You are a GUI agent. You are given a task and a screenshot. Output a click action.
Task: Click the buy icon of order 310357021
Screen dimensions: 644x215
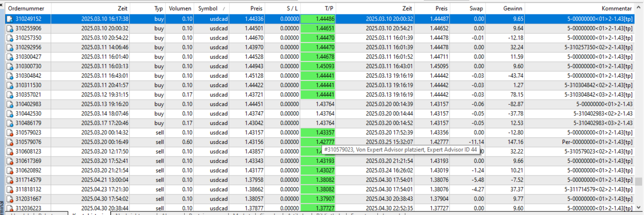9,95
